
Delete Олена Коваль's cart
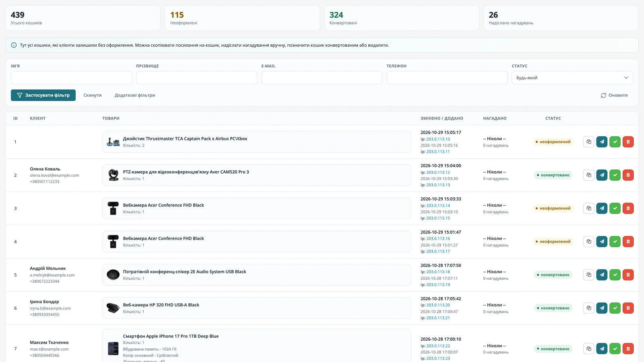pos(628,175)
